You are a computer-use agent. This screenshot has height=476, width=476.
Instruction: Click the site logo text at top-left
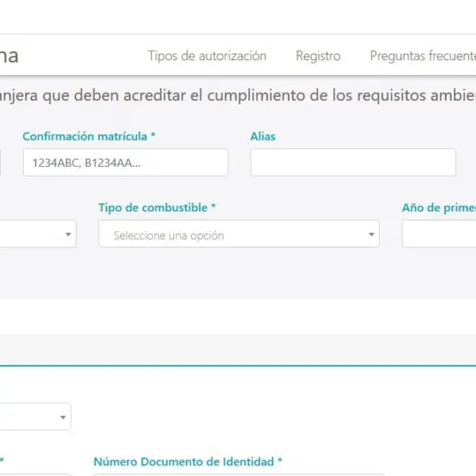(9, 56)
